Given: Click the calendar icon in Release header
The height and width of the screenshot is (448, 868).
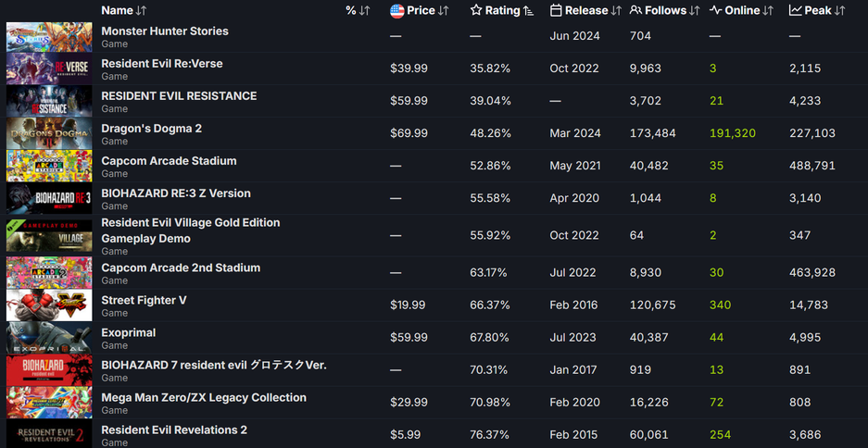Looking at the screenshot, I should [556, 11].
